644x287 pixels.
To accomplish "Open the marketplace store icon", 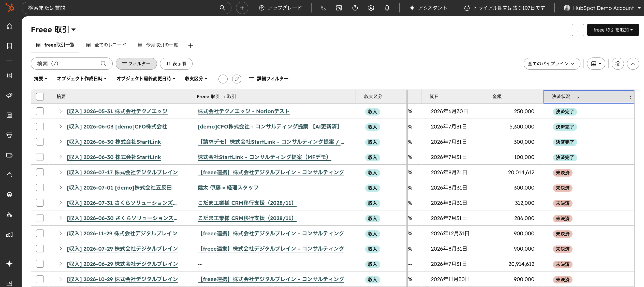I will pos(339,8).
